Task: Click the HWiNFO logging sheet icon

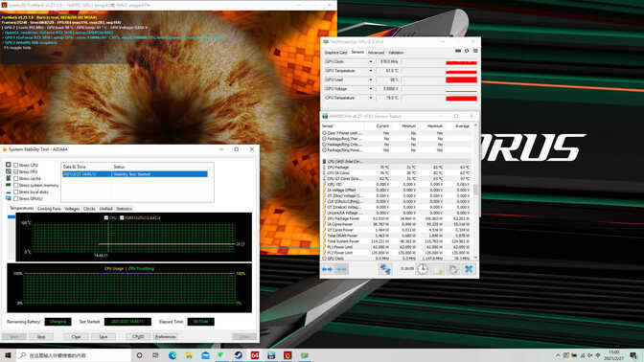Action: 439,269
